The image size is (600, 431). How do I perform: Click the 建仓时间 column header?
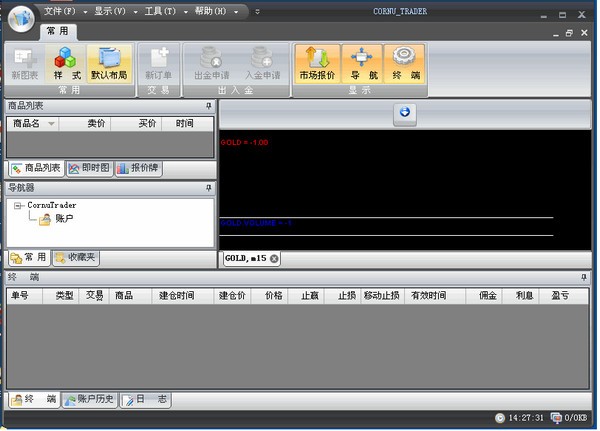point(183,295)
